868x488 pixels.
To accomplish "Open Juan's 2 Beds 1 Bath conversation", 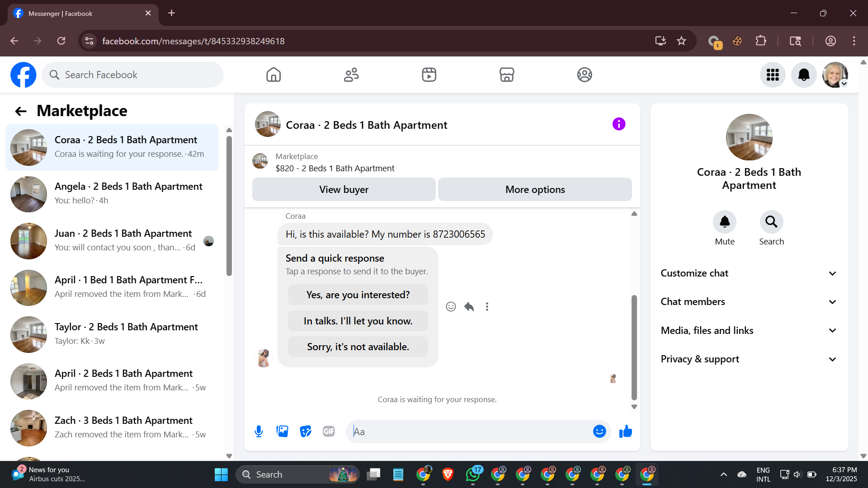I will click(112, 241).
